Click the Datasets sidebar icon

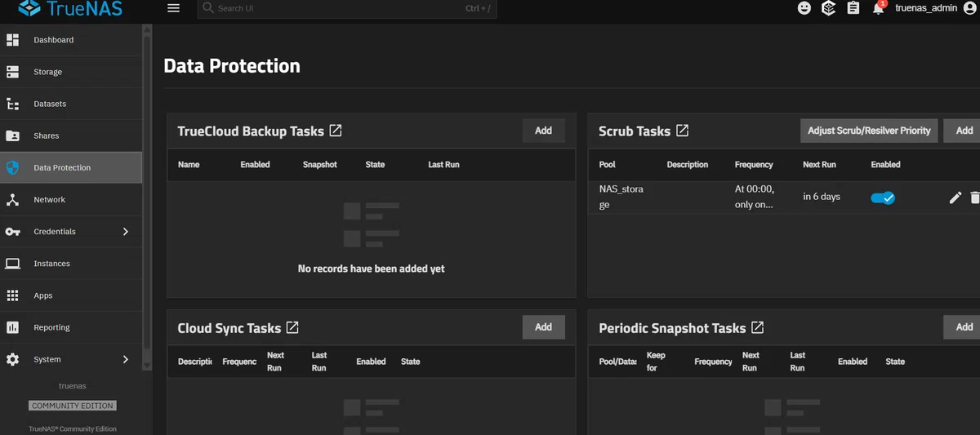tap(12, 104)
